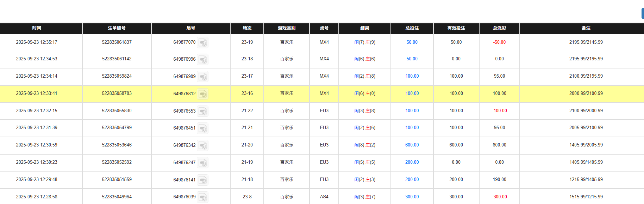Click the blue button in top right corner
Viewport: 644px width, 204px height.
[x=642, y=13]
